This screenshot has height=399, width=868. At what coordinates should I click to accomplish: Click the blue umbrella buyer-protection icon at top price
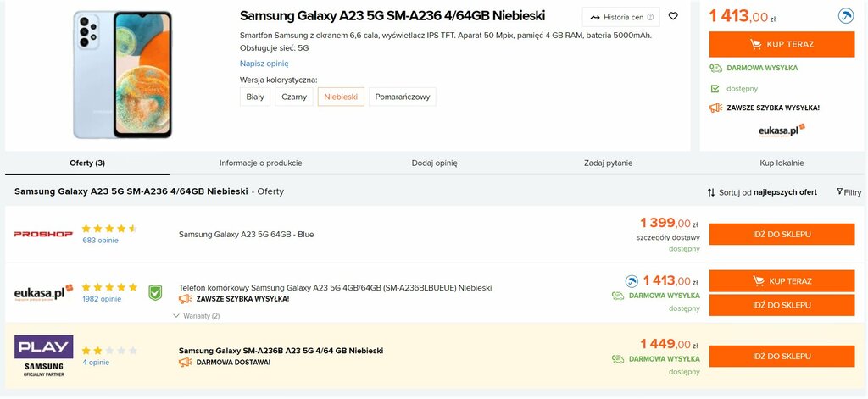click(x=846, y=16)
